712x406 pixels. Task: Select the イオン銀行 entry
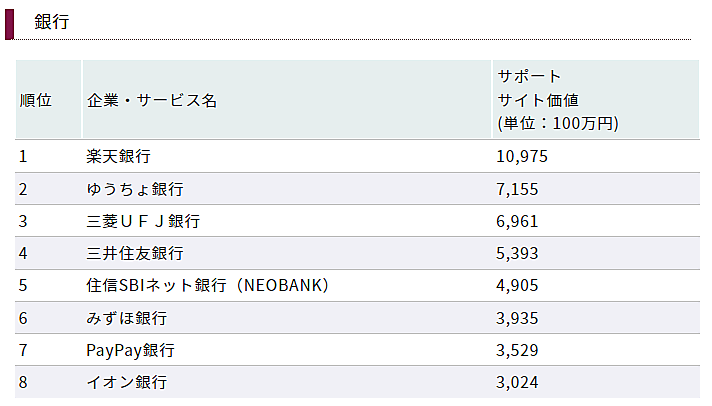click(127, 382)
